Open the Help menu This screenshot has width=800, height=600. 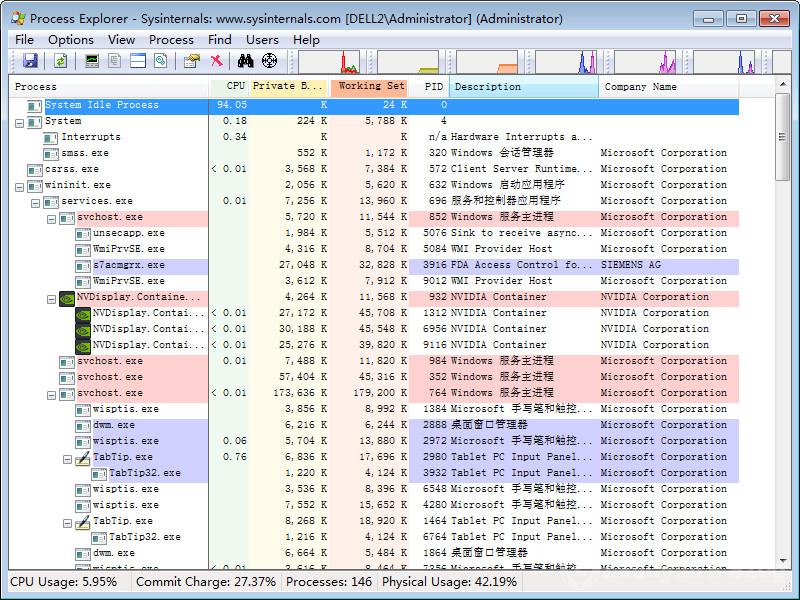pos(306,40)
